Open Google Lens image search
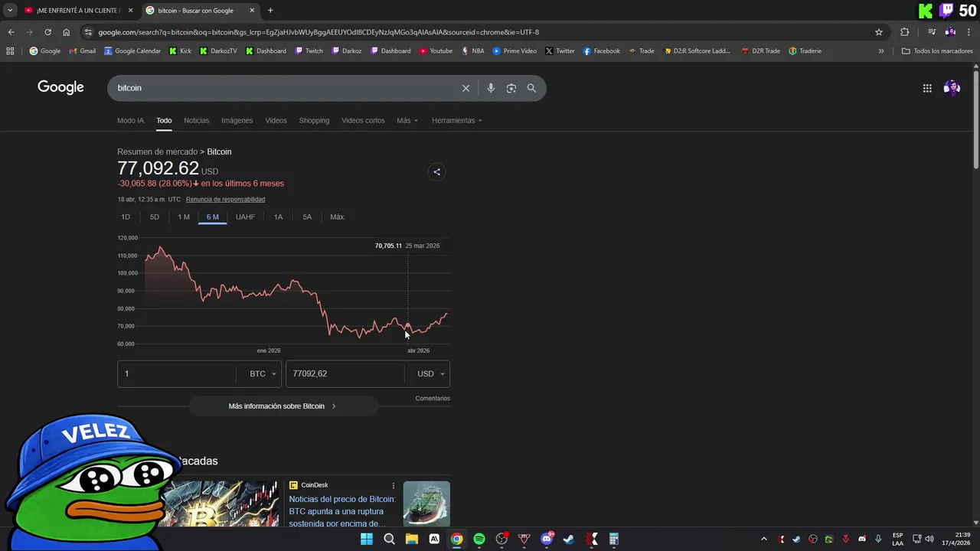980x551 pixels. coord(511,88)
